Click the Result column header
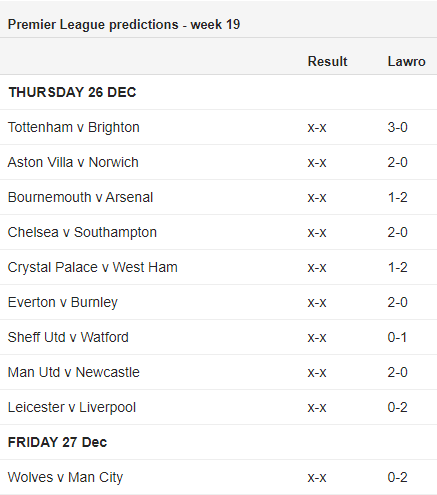This screenshot has width=437, height=495. (x=327, y=61)
